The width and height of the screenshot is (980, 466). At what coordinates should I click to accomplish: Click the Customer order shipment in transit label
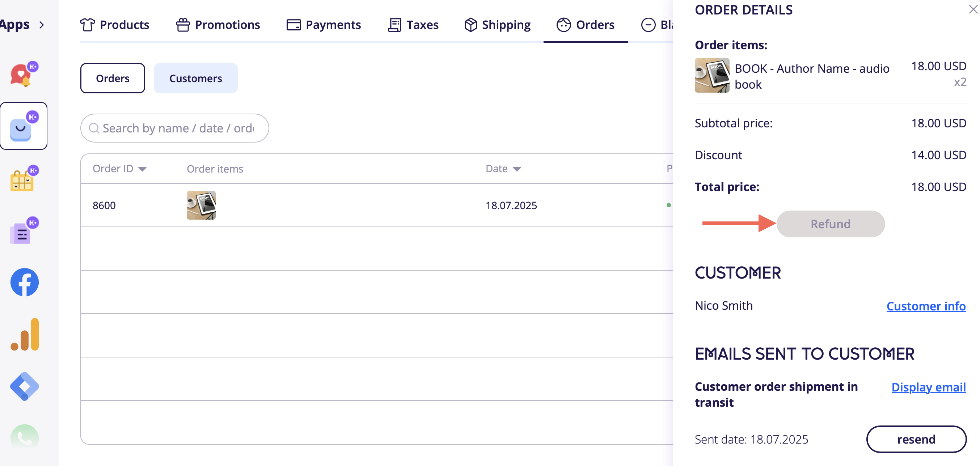coord(776,394)
